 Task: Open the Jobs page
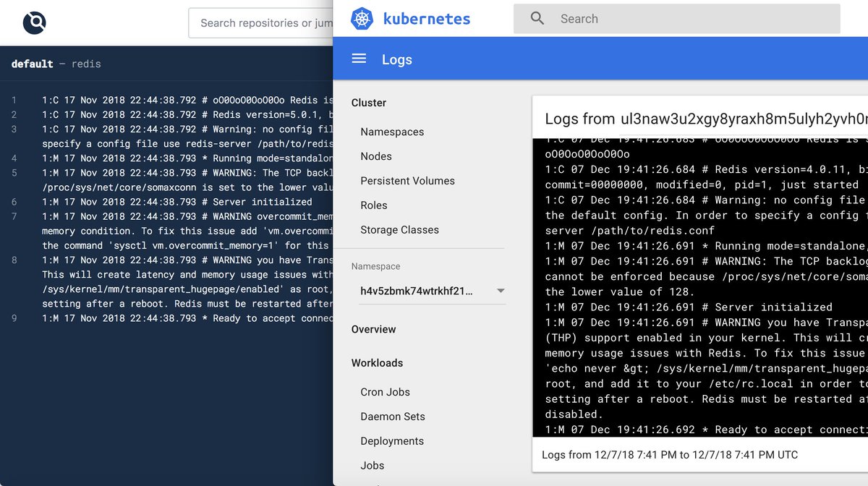pyautogui.click(x=372, y=465)
